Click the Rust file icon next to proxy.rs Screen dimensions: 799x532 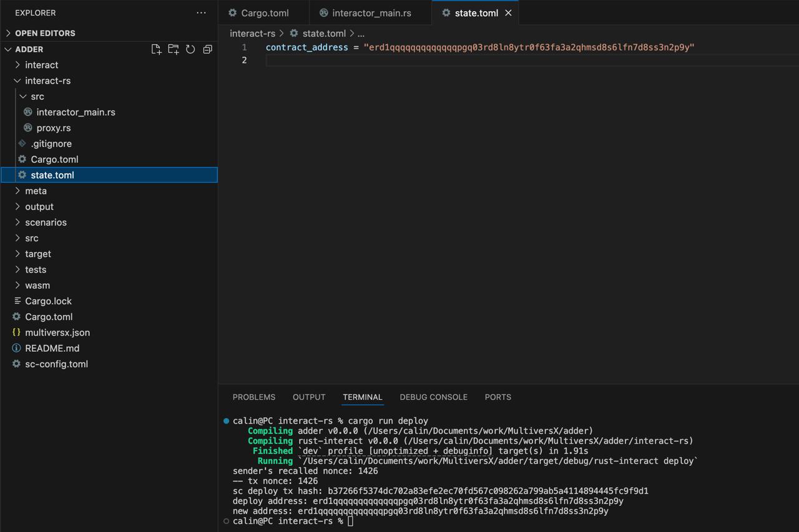[27, 128]
